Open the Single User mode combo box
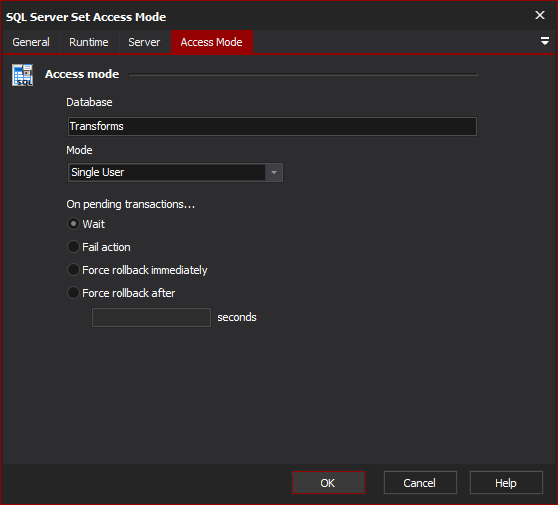The image size is (558, 505). (175, 173)
